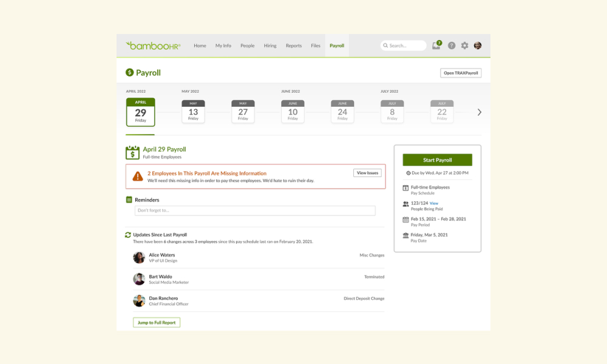Click the People Being Paid icon
Image resolution: width=607 pixels, height=364 pixels.
405,204
